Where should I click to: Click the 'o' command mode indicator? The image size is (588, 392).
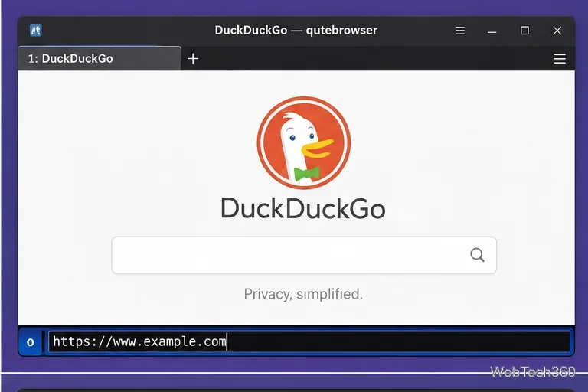pos(31,341)
